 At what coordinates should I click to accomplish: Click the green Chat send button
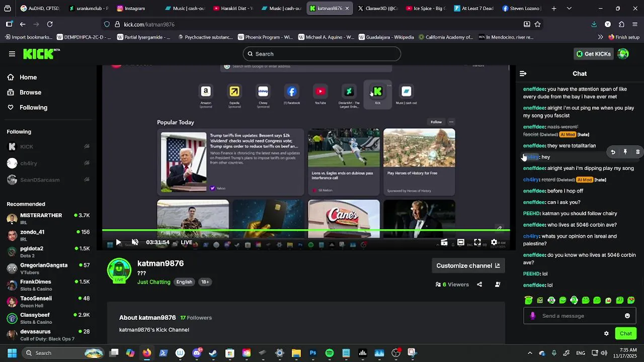tap(626, 333)
